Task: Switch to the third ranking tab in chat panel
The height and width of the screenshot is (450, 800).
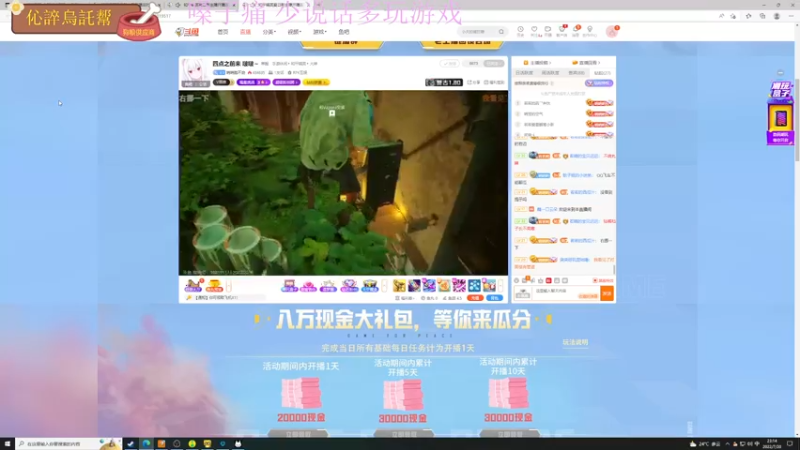Action: [x=576, y=73]
